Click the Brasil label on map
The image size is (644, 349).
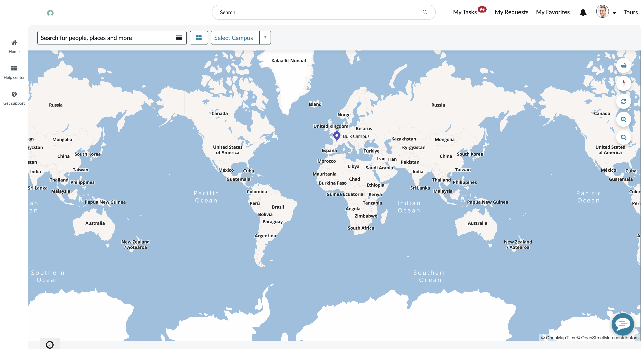[x=278, y=207]
